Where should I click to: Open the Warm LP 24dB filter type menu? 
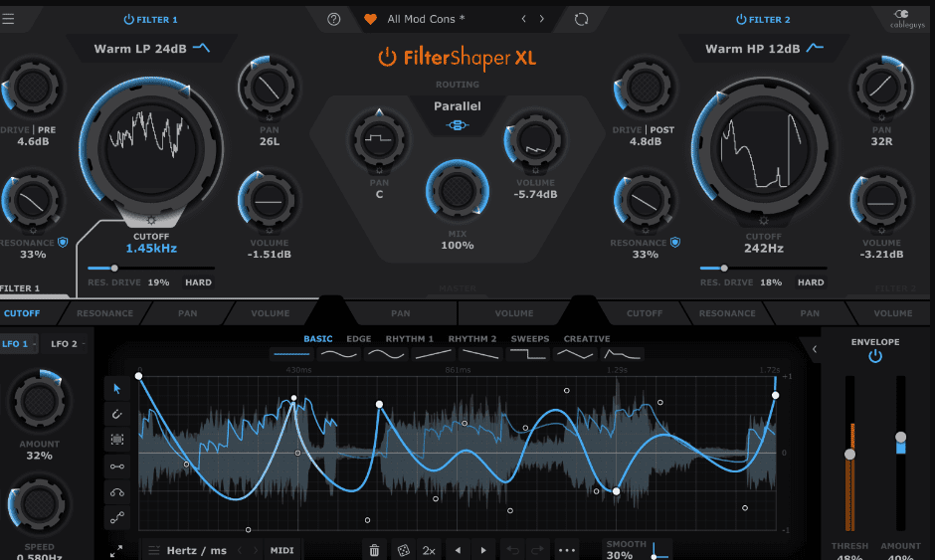pyautogui.click(x=151, y=48)
